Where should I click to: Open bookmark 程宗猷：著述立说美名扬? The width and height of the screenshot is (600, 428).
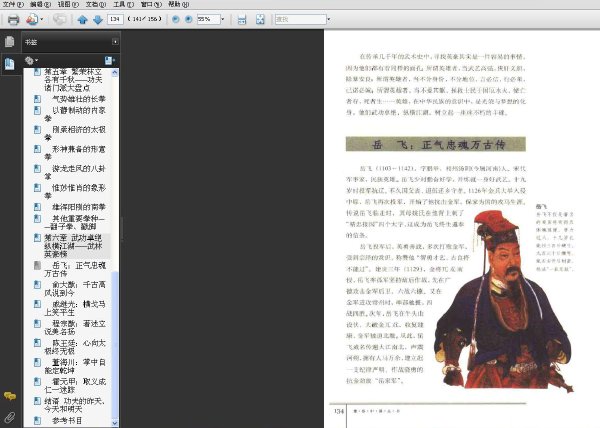[x=75, y=327]
